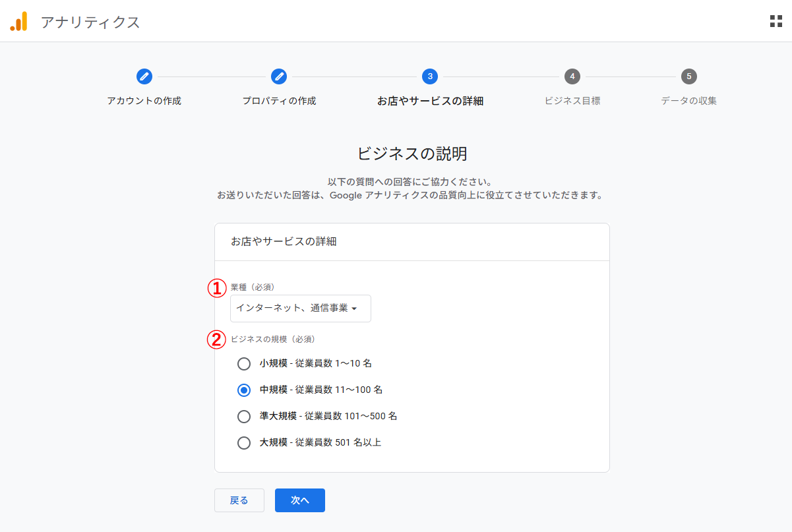Viewport: 792px width, 532px height.
Task: Click 戻る to go back
Action: point(239,500)
